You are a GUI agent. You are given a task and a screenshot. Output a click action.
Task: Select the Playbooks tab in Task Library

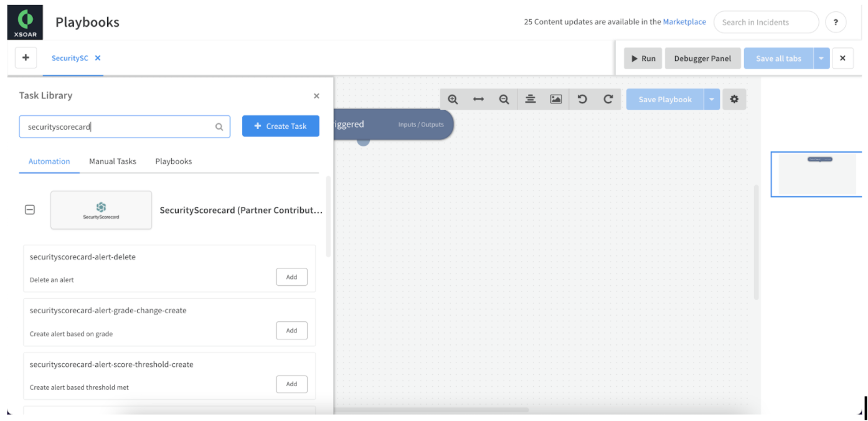(174, 161)
